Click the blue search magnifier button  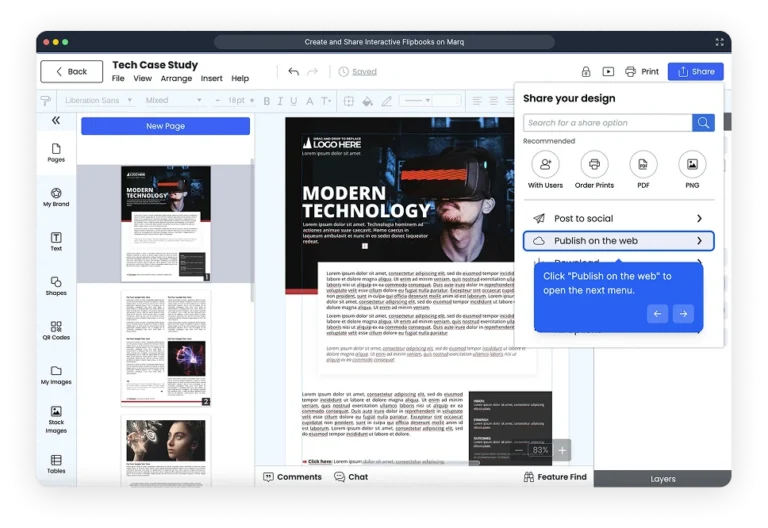703,123
